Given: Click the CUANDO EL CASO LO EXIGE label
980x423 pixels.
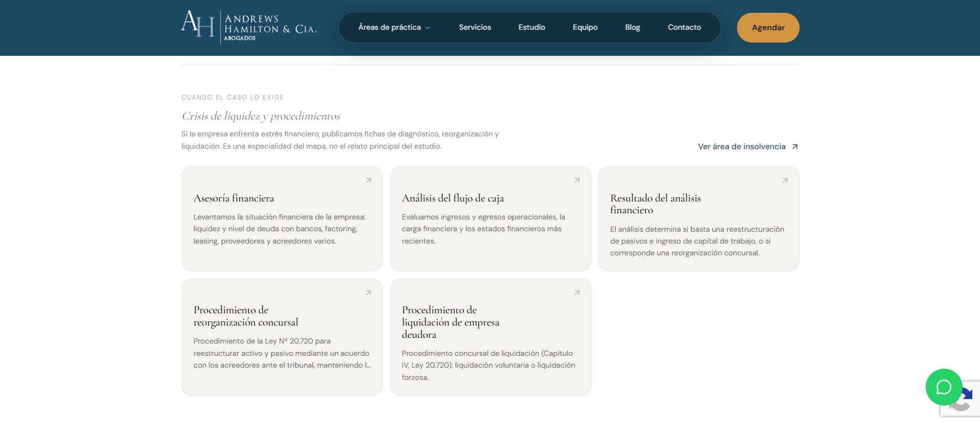Looking at the screenshot, I should click(x=233, y=97).
